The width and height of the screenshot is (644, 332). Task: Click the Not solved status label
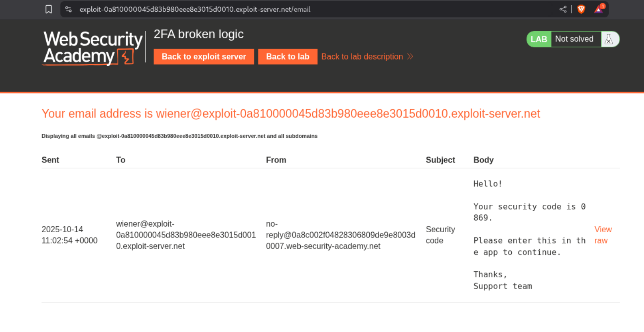point(574,39)
